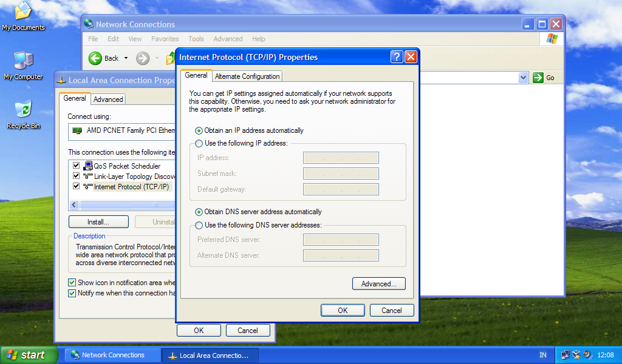Viewport: 622px width, 364px height.
Task: Toggle Notify me when this connection checkbox
Action: click(72, 293)
